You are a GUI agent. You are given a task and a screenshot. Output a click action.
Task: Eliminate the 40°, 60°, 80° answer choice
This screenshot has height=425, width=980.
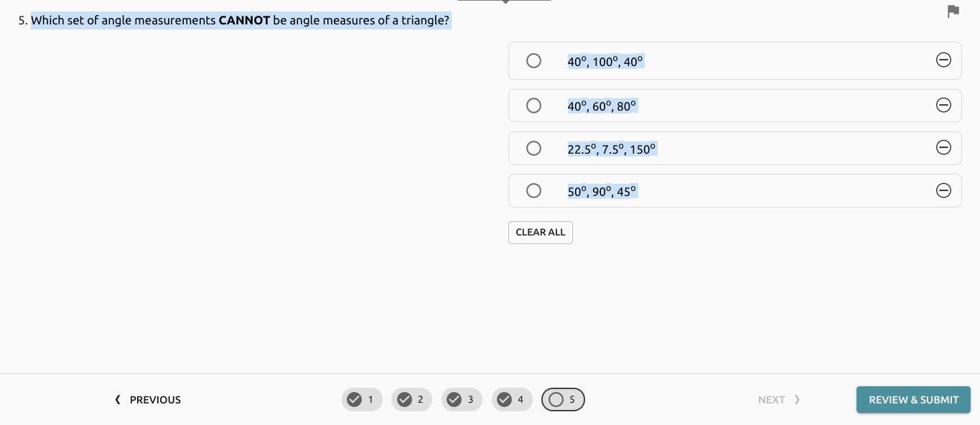click(943, 106)
